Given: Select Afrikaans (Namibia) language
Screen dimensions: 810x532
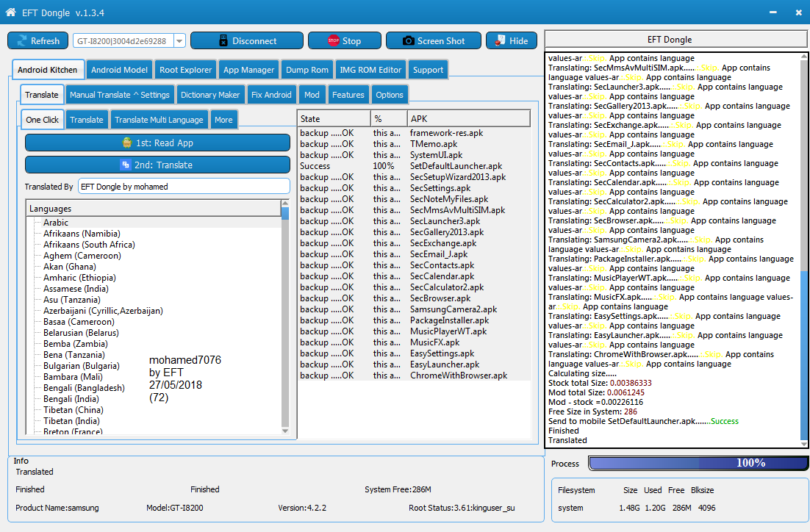Looking at the screenshot, I should point(82,234).
